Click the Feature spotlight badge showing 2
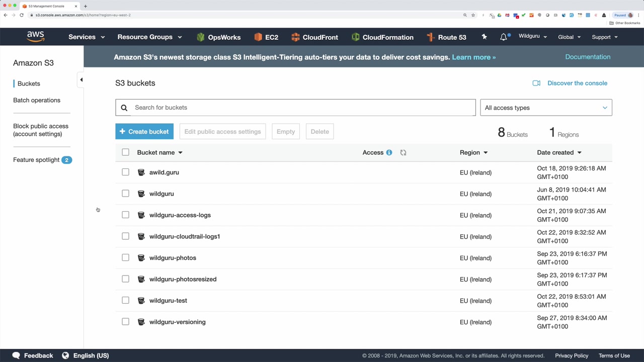Viewport: 644px width, 362px height. [66, 160]
